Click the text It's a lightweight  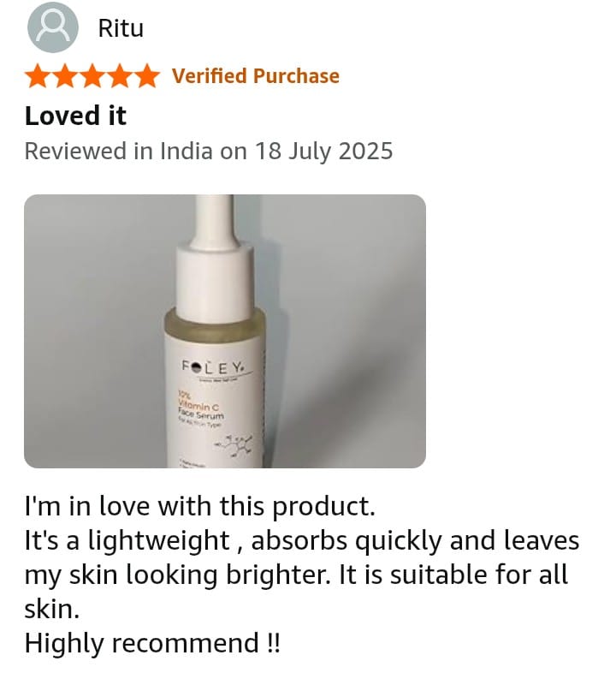[x=127, y=540]
